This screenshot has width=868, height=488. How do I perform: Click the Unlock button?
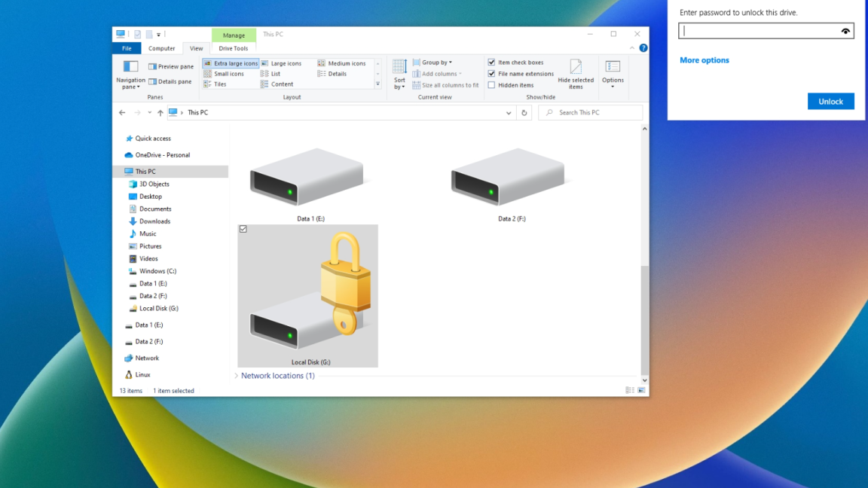pyautogui.click(x=830, y=101)
